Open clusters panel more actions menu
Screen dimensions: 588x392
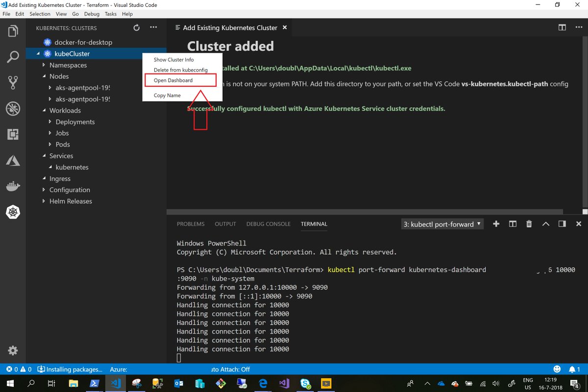pyautogui.click(x=153, y=28)
